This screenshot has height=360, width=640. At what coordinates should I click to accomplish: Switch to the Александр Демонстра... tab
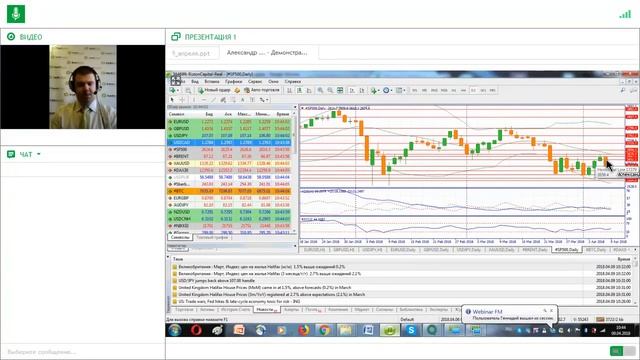click(267, 53)
